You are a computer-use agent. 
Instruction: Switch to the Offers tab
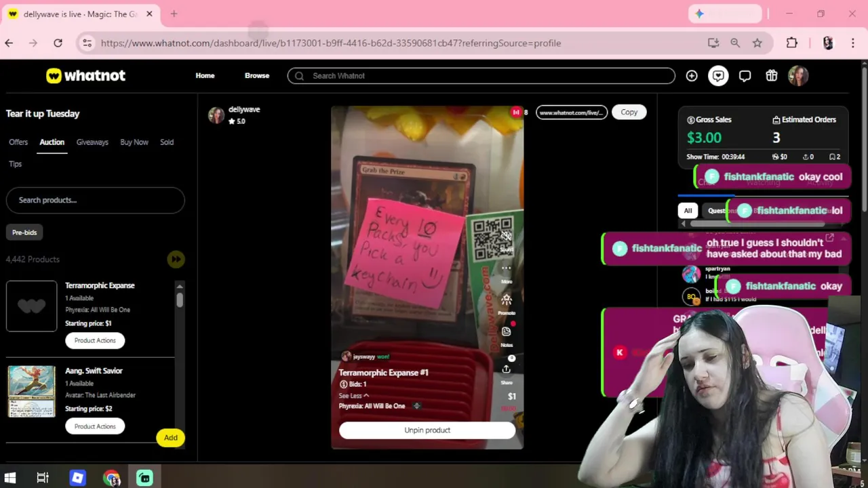tap(18, 142)
